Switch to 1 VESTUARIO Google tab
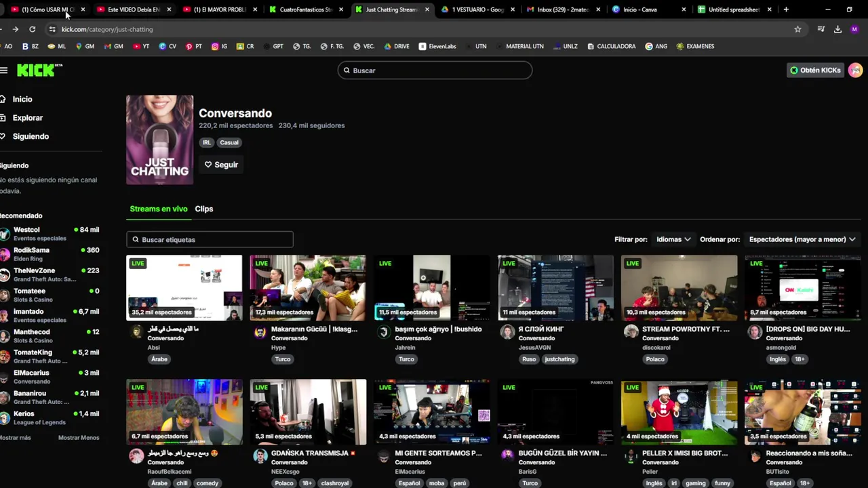The image size is (868, 488). pyautogui.click(x=477, y=9)
